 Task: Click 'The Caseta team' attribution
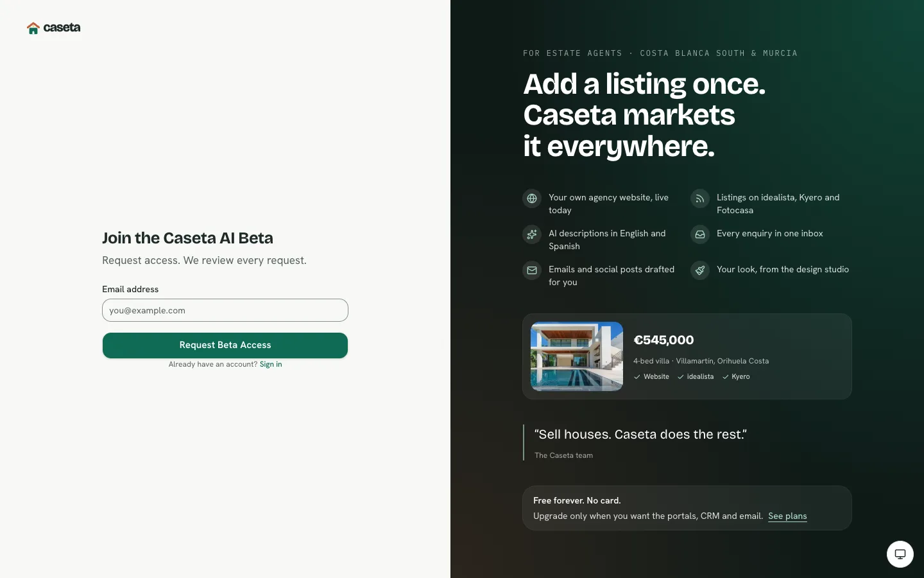563,455
